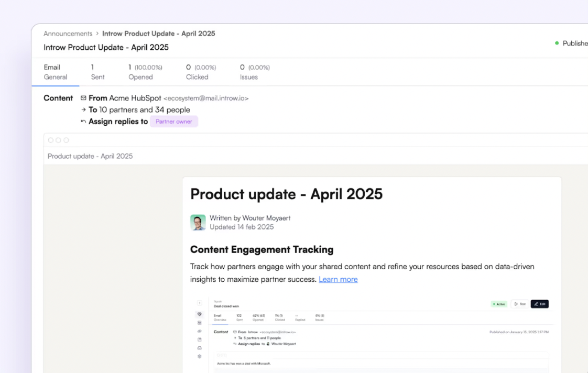Click the arrow icon beside To
The image size is (588, 373).
(83, 110)
